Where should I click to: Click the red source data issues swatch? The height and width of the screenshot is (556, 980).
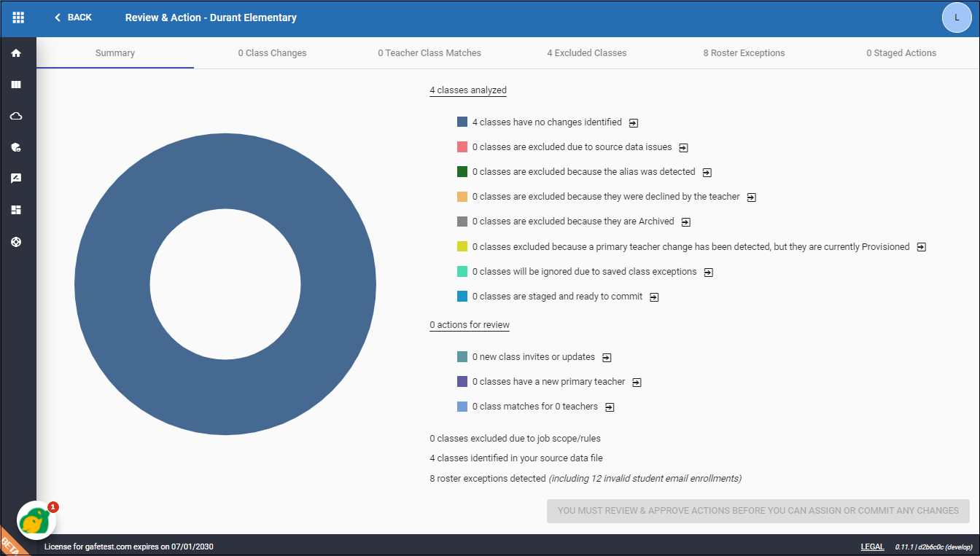tap(462, 147)
